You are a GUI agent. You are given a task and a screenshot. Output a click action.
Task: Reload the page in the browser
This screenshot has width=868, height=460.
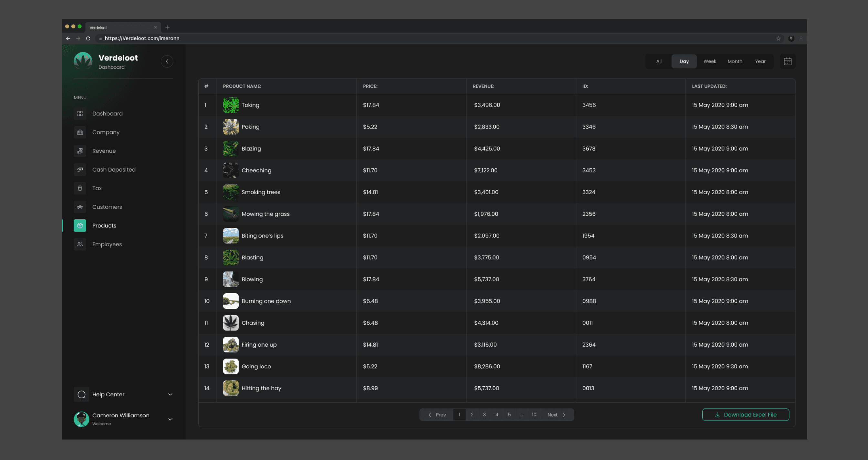point(88,38)
